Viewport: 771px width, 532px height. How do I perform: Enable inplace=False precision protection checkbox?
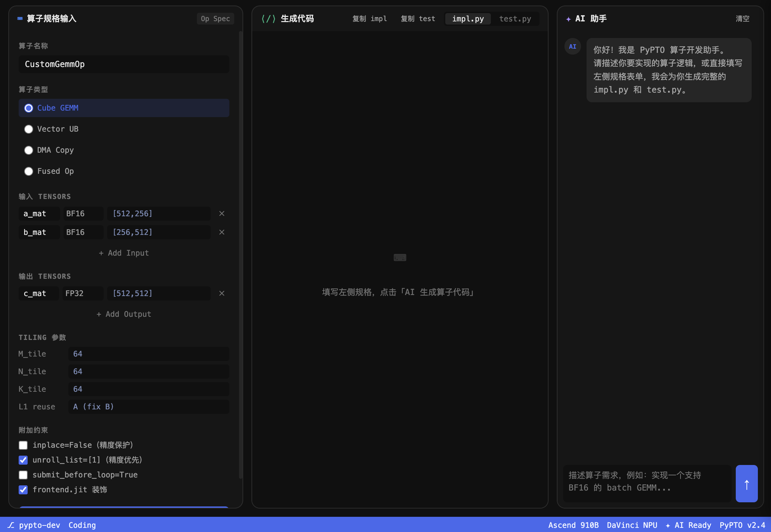[x=23, y=445]
